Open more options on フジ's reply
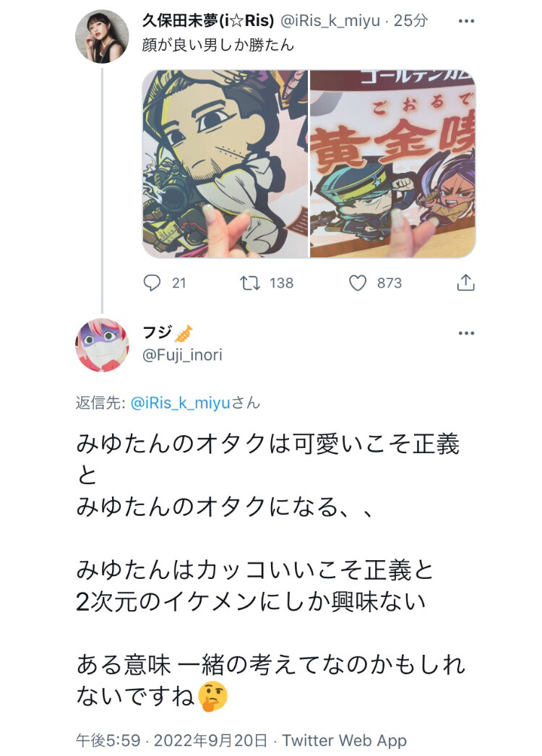542x756 pixels. point(466,333)
